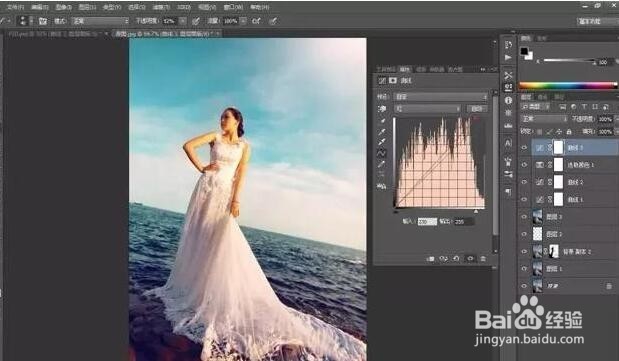The height and width of the screenshot is (361, 619).
Task: Open the Actions panel play icon in dock
Action: click(x=508, y=58)
